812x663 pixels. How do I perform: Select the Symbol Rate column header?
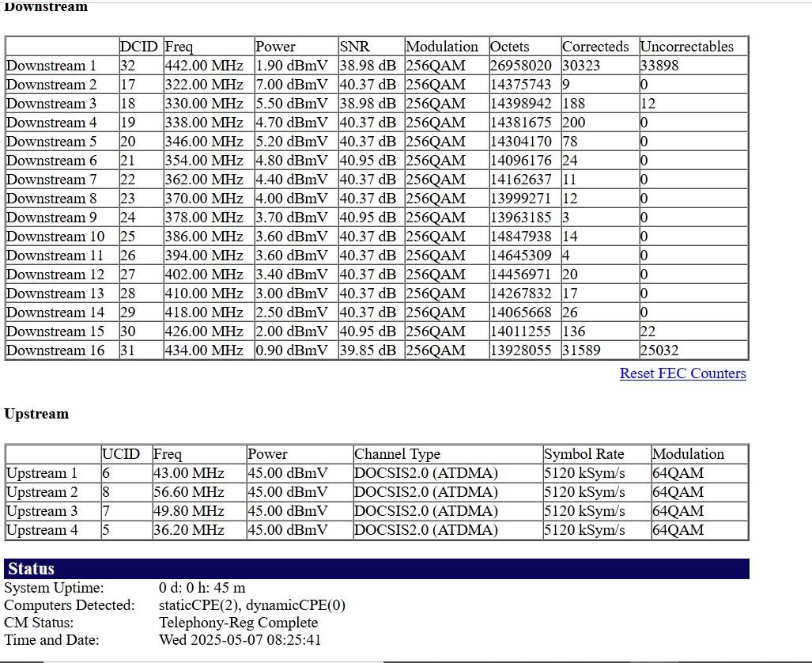pos(584,454)
